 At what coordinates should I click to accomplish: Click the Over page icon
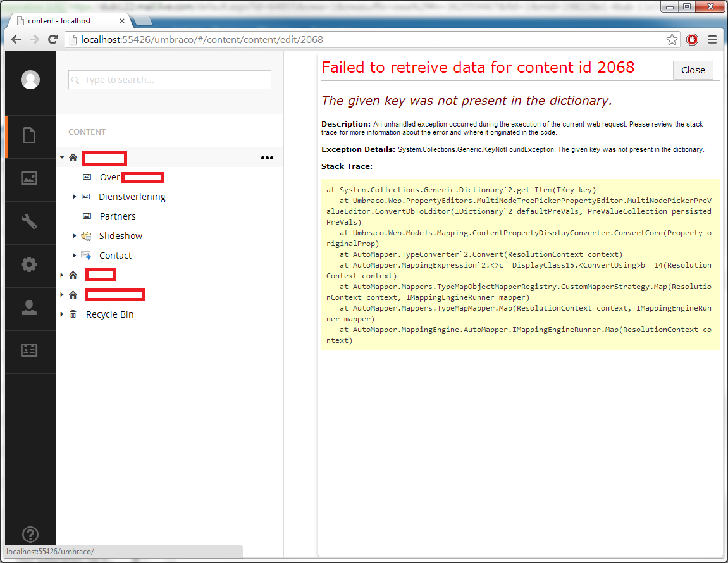(x=87, y=177)
